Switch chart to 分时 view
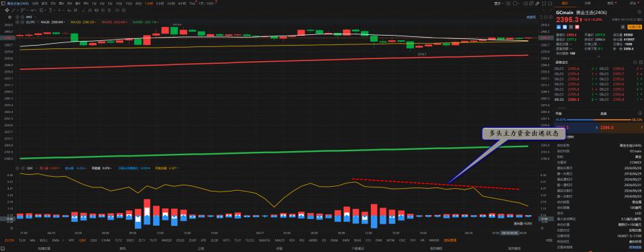 coord(36,3)
